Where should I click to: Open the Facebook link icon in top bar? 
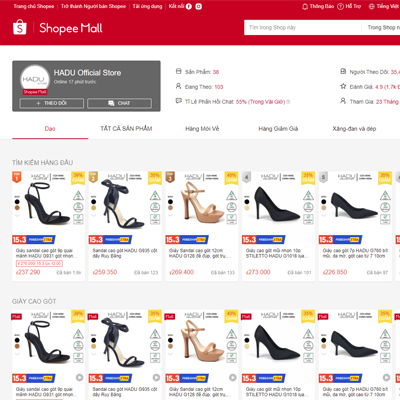tap(189, 6)
